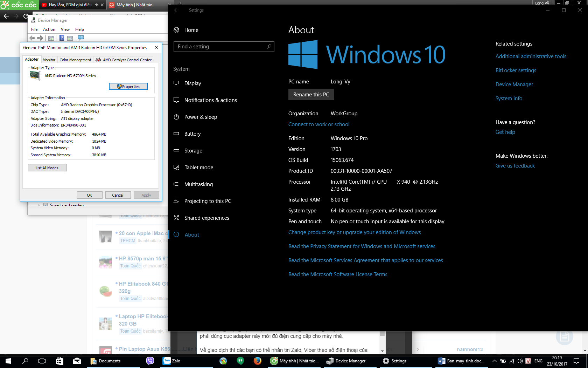Mute the Hay lắm, EDM browser tab audio
This screenshot has height=368, width=588.
tap(97, 5)
